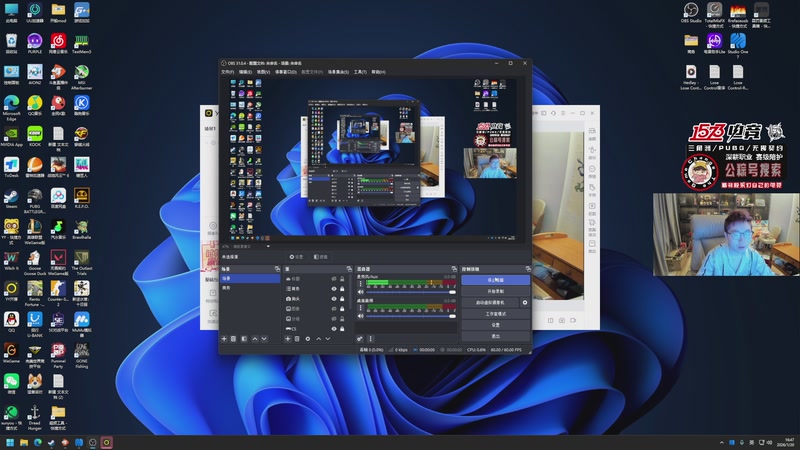800x450 pixels.
Task: Click the blue stop streaming button
Action: (x=495, y=280)
